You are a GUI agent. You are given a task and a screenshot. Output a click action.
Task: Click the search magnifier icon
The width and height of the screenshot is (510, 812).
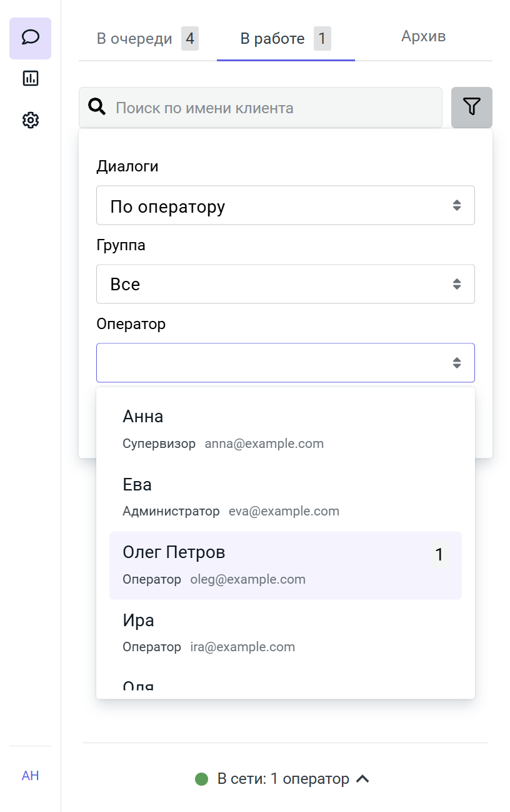point(97,108)
